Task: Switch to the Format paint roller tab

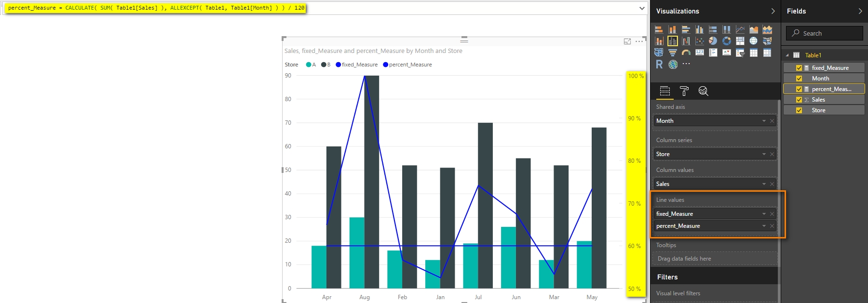Action: coord(684,91)
